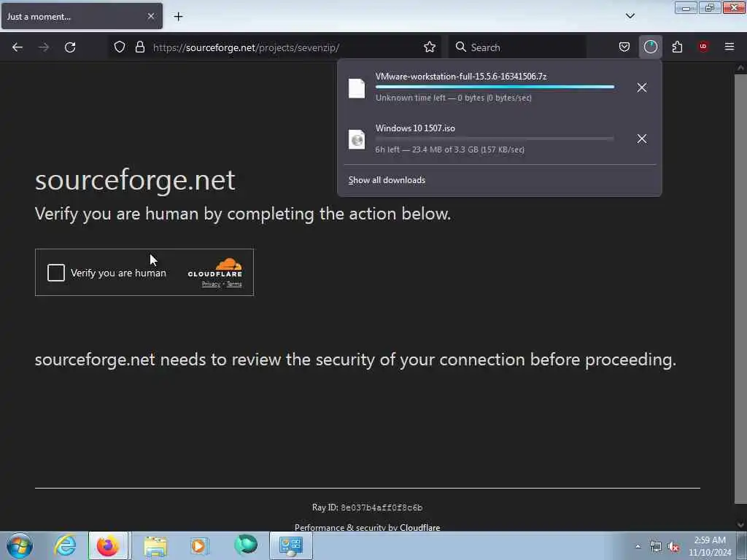The height and width of the screenshot is (560, 747).
Task: Click the Cloudflare logo in widget
Action: tap(215, 268)
